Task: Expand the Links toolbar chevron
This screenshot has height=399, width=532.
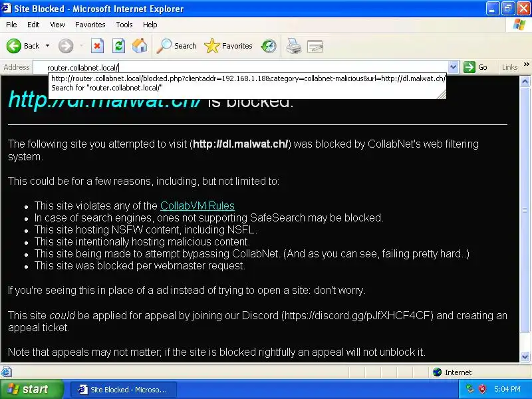Action: point(526,64)
